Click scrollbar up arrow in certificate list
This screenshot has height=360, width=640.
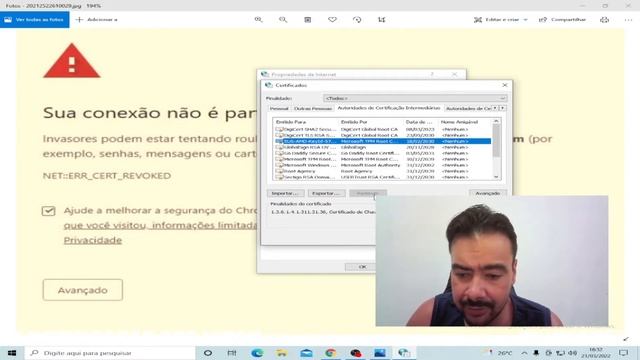pyautogui.click(x=496, y=121)
